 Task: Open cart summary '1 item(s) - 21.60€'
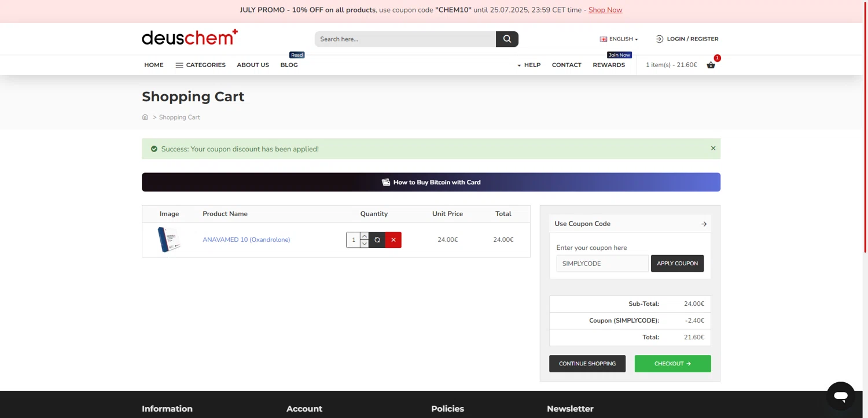[x=671, y=65]
